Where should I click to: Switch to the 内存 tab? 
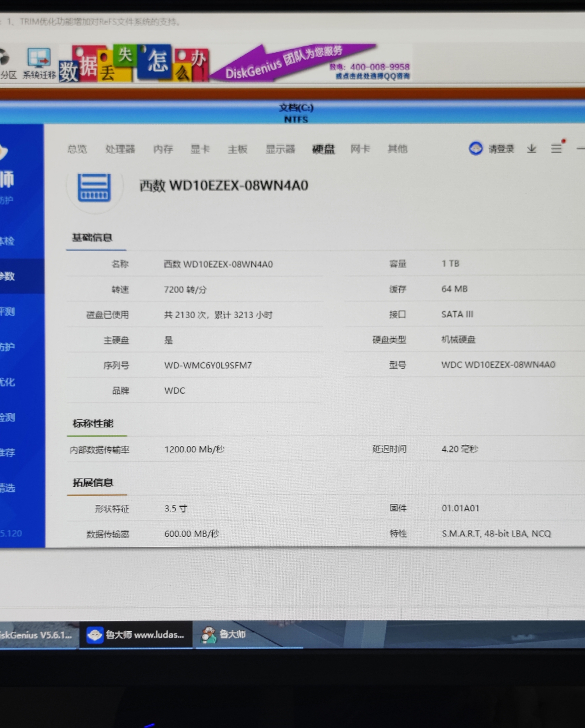coord(163,149)
